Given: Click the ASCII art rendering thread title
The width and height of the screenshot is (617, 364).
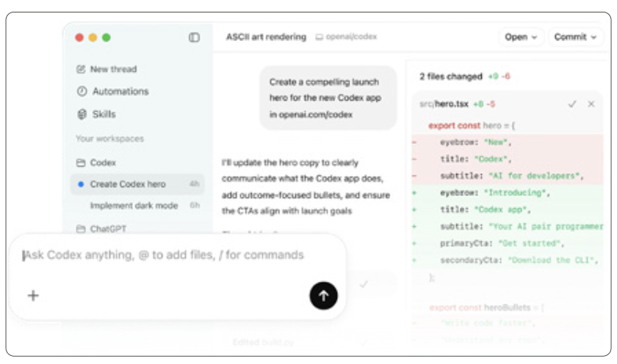Looking at the screenshot, I should pyautogui.click(x=266, y=37).
